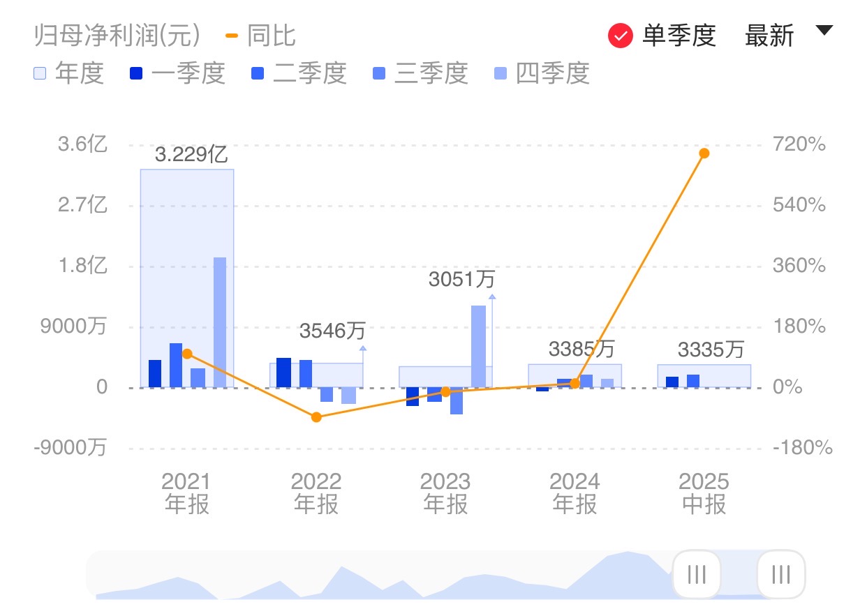Toggle 四季度 legend series
This screenshot has width=867, height=616.
point(542,73)
